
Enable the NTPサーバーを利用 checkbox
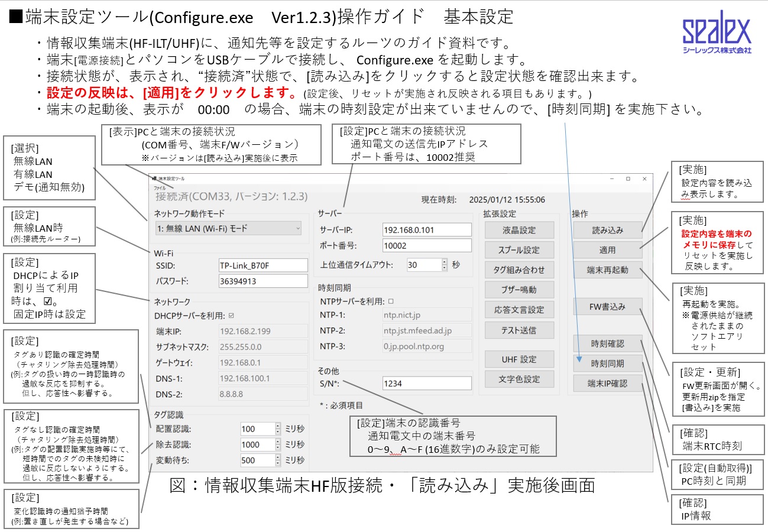(x=390, y=301)
